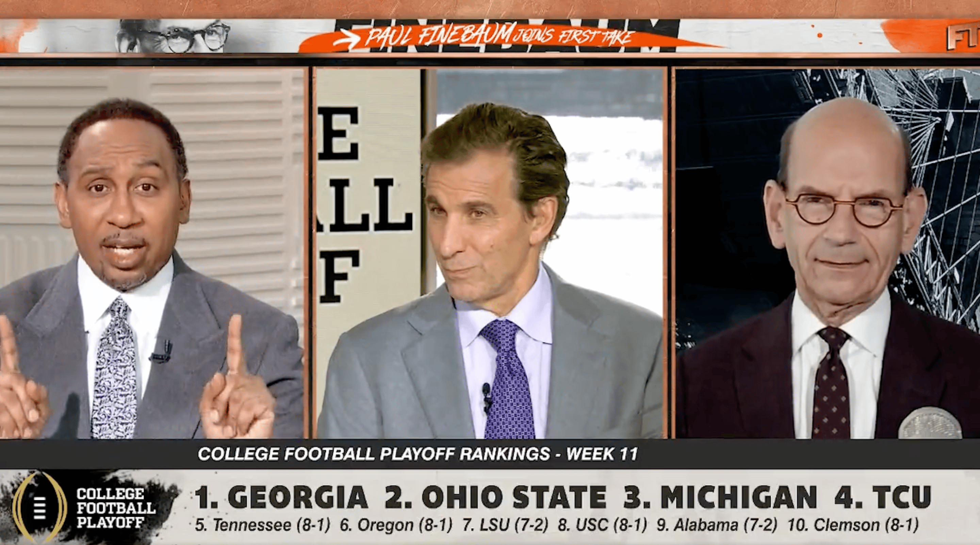Select 1. GEORGIA in the rankings

281,497
